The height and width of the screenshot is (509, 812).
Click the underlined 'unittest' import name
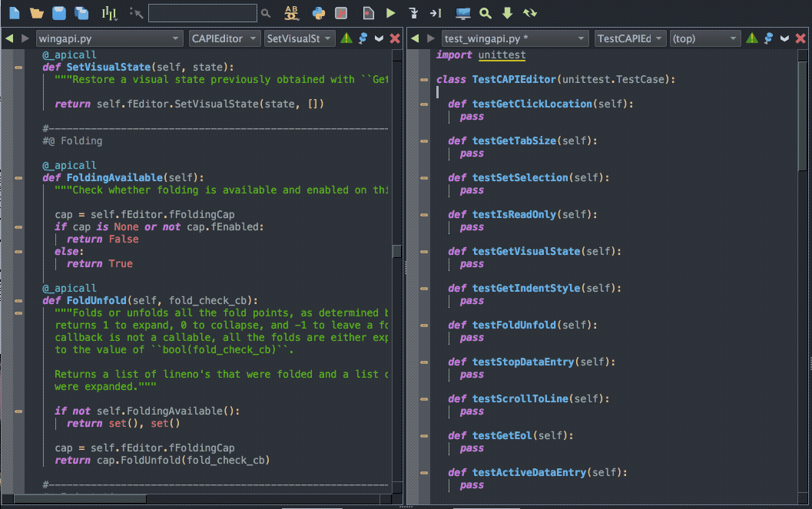tap(502, 55)
